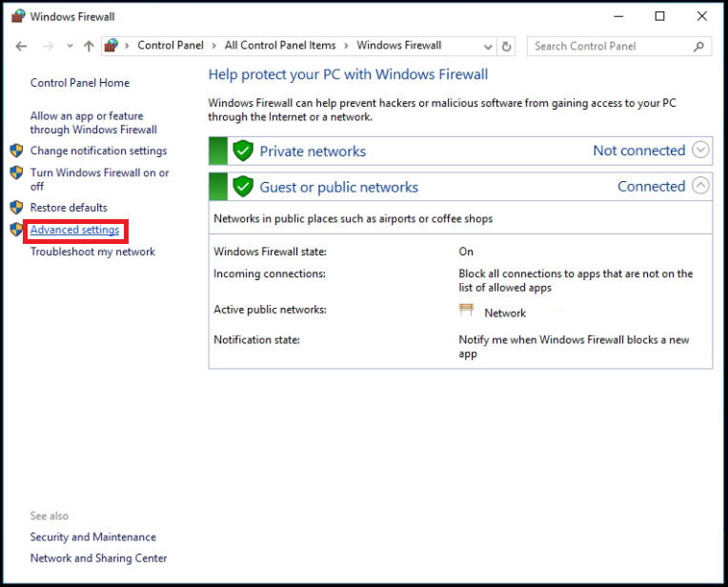Click the Up one level arrow
728x587 pixels.
tap(89, 46)
